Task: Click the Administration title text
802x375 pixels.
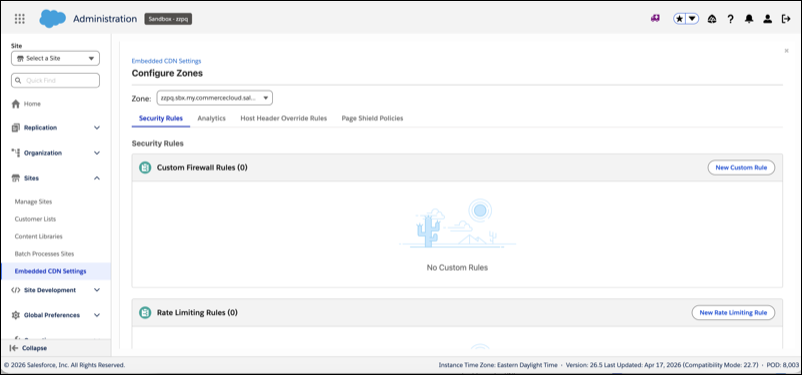Action: click(105, 19)
